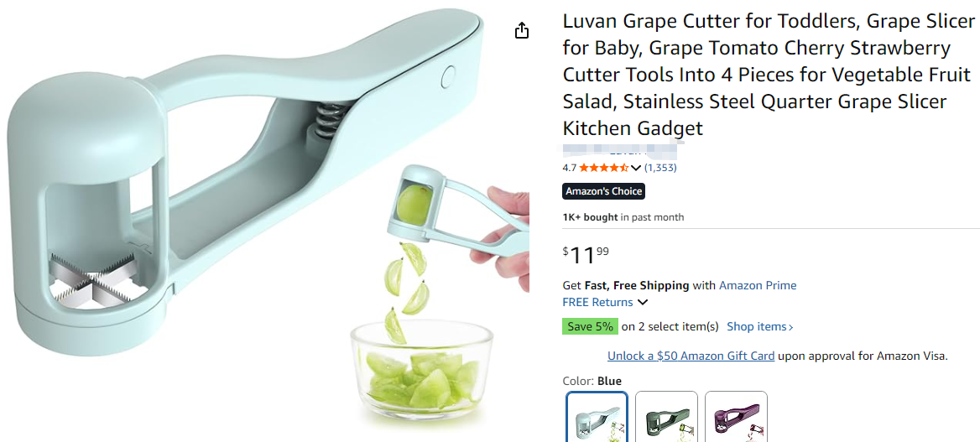Click the 4.7 rating number
Screen dimensions: 980x442
pyautogui.click(x=570, y=168)
